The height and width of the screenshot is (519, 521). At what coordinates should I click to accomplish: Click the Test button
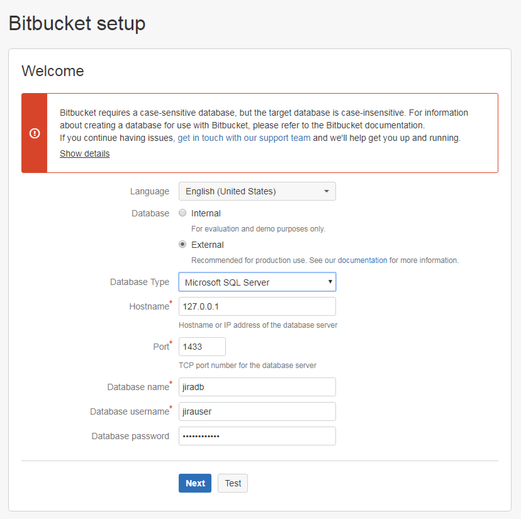(233, 483)
